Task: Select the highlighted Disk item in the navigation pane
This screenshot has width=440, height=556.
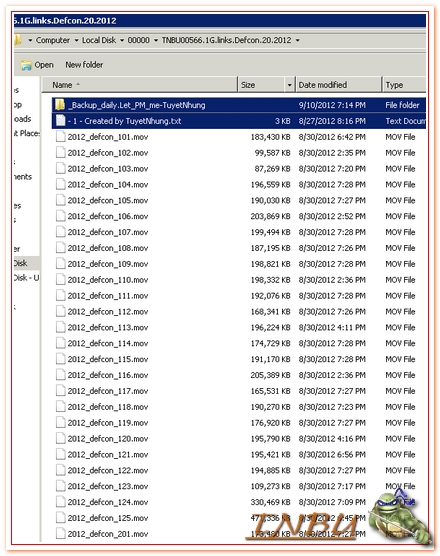Action: (26, 263)
